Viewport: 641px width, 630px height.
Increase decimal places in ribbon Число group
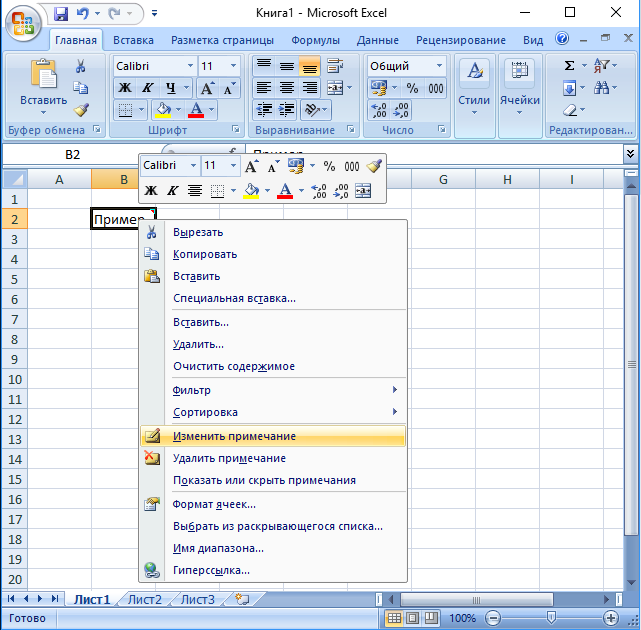click(x=379, y=110)
